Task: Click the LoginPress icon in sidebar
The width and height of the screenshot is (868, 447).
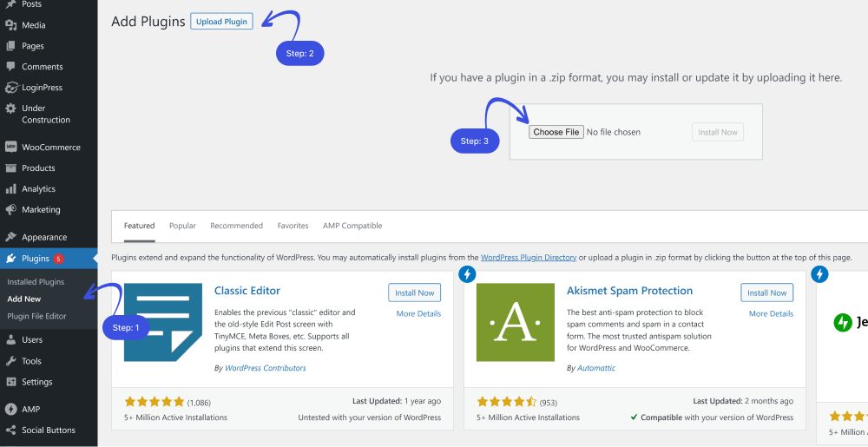Action: coord(10,88)
